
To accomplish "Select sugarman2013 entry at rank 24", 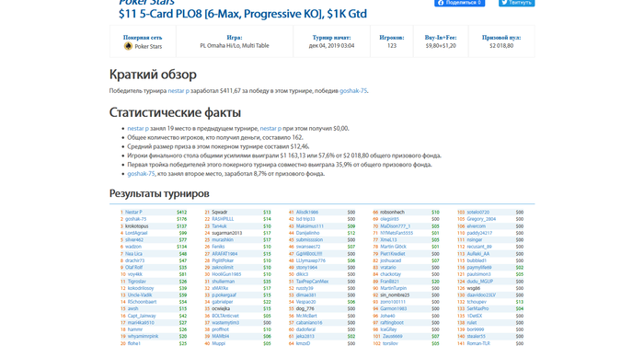I will coord(227,233).
